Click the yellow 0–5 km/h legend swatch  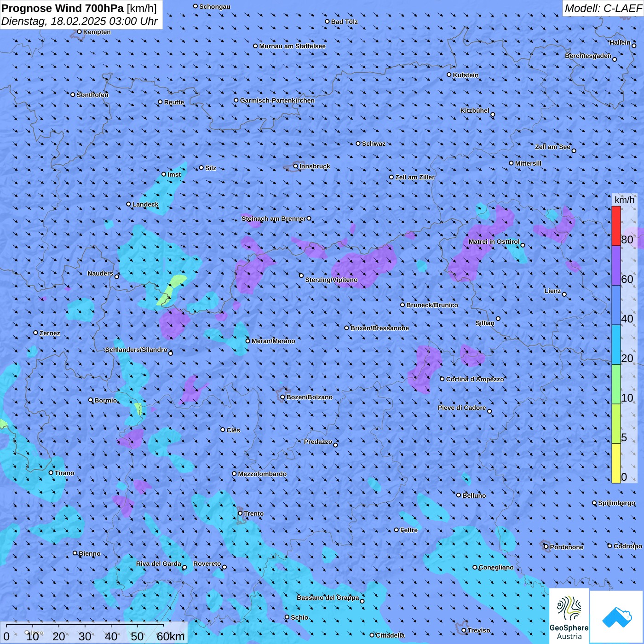(616, 464)
